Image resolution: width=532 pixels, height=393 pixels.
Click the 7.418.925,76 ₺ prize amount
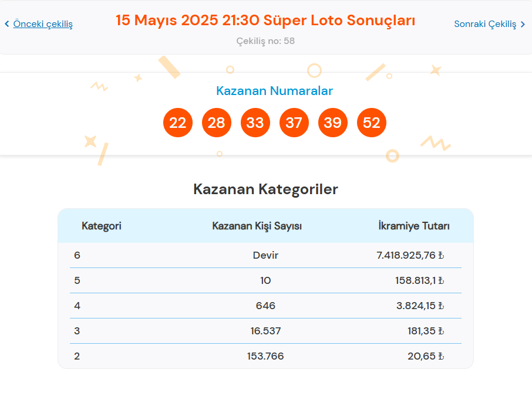[410, 255]
